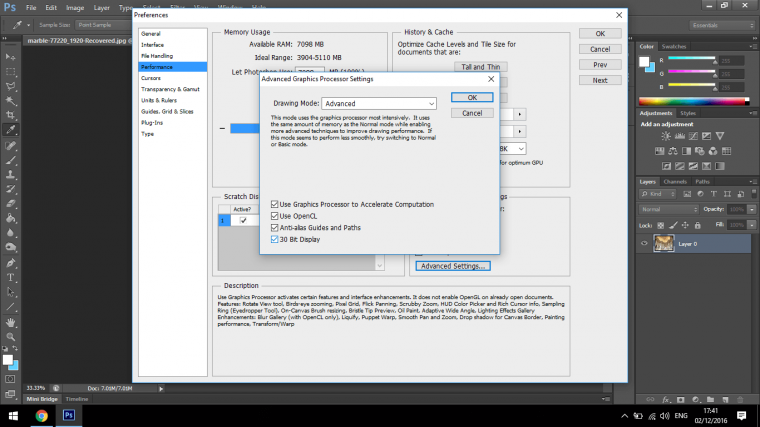
Task: Add a Curves adjustment
Action: pyautogui.click(x=694, y=136)
